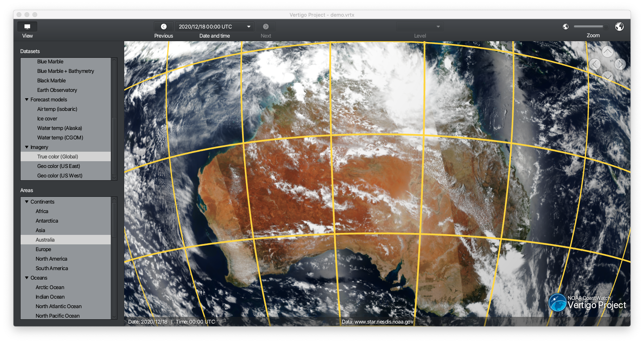Click the View monitor icon

click(x=27, y=27)
